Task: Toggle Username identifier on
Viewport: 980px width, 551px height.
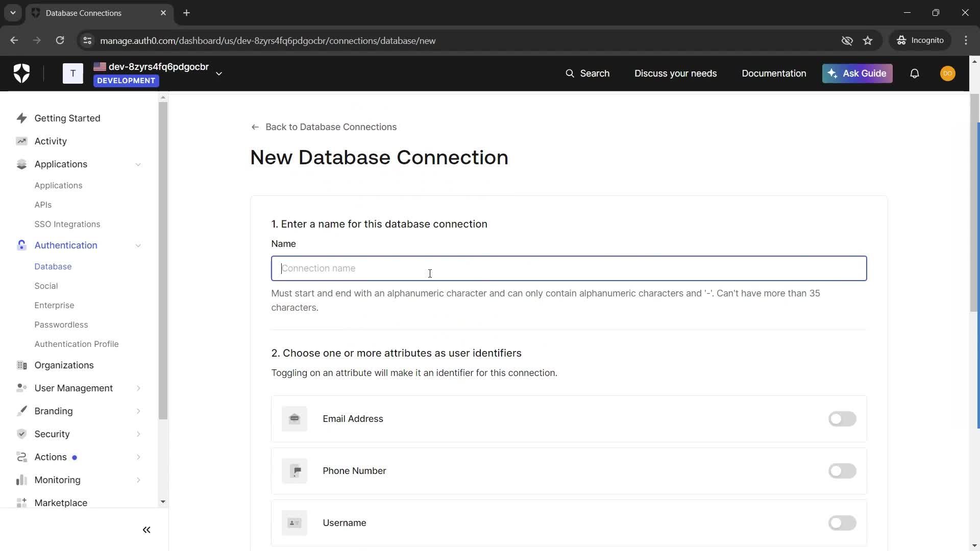Action: tap(842, 523)
